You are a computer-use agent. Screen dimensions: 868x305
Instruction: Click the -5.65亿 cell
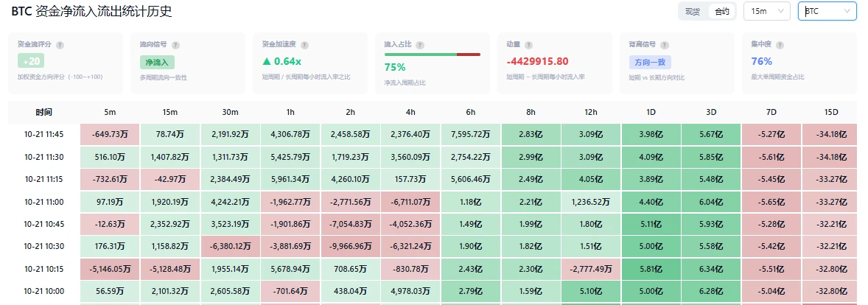(771, 201)
